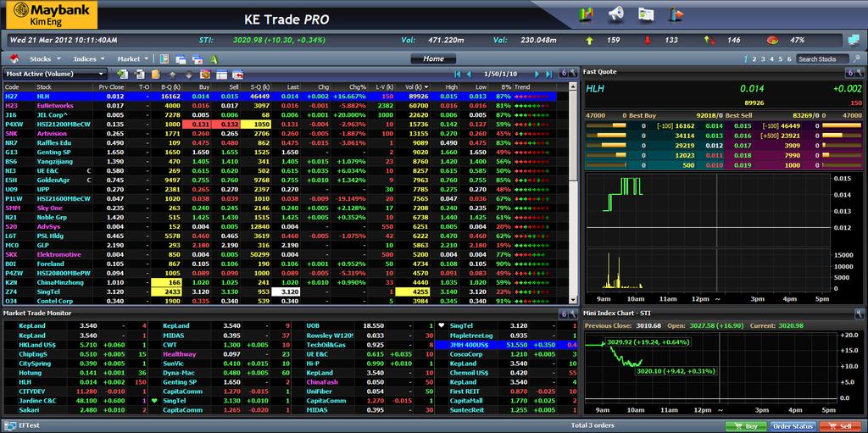
Task: Switch to workspace page 2
Action: pos(755,58)
